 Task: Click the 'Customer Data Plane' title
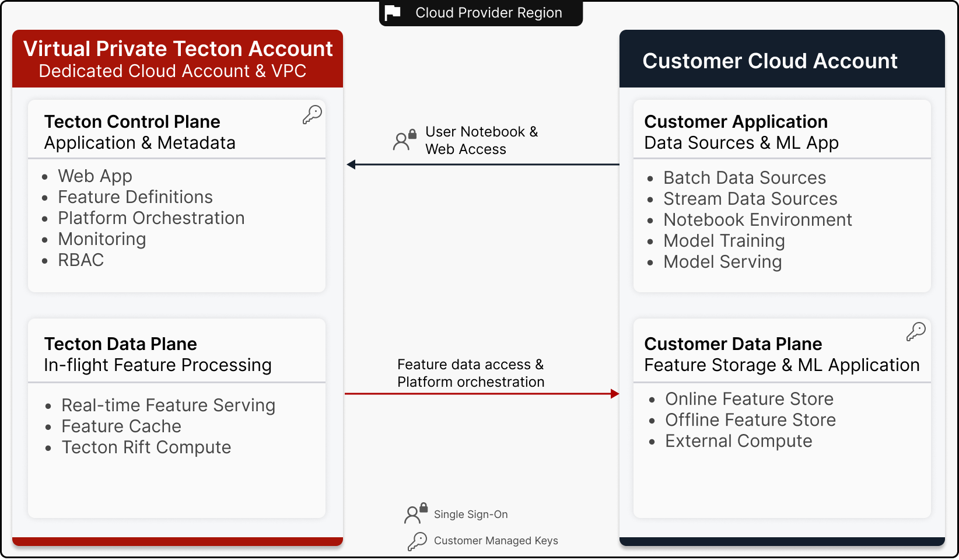pos(733,344)
